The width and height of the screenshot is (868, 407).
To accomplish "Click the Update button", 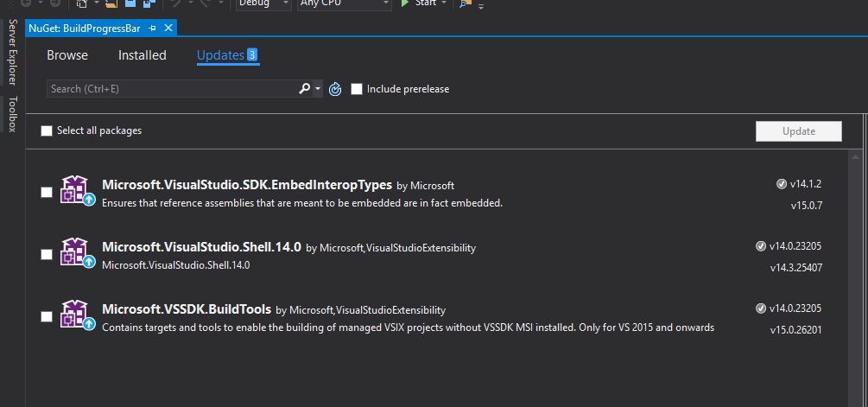I will click(x=799, y=131).
